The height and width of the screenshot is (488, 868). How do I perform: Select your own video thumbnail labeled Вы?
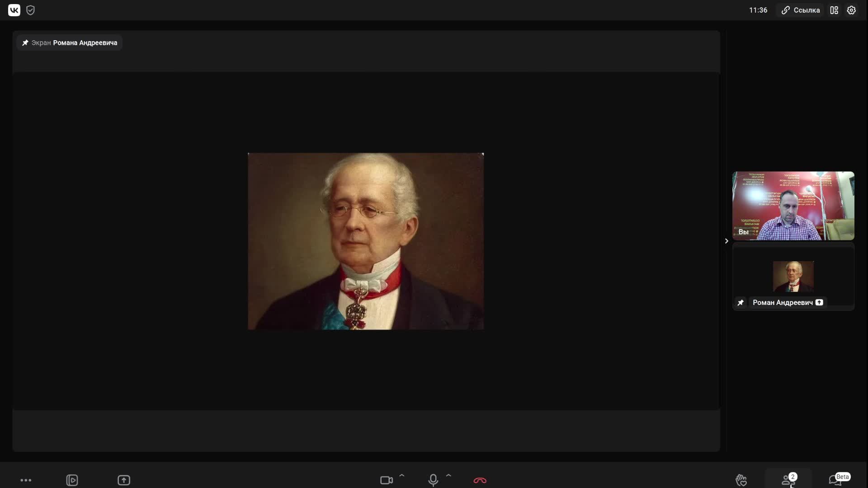click(793, 206)
